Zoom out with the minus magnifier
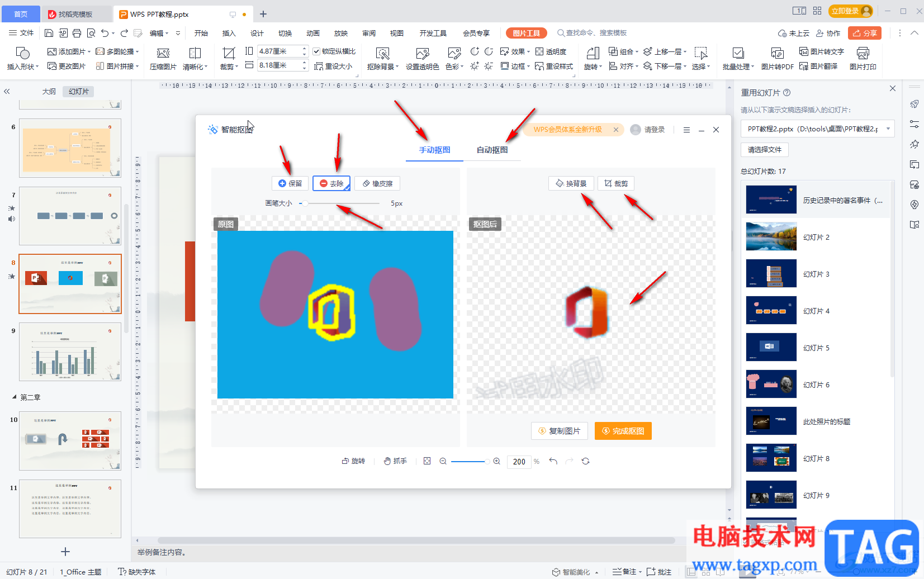This screenshot has height=579, width=924. [x=443, y=461]
